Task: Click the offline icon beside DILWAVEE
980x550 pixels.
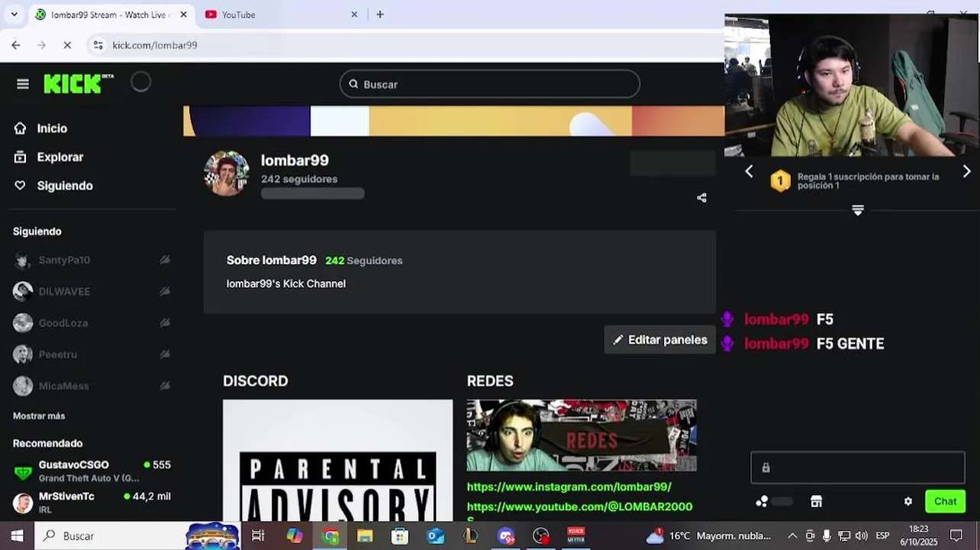Action: [165, 291]
